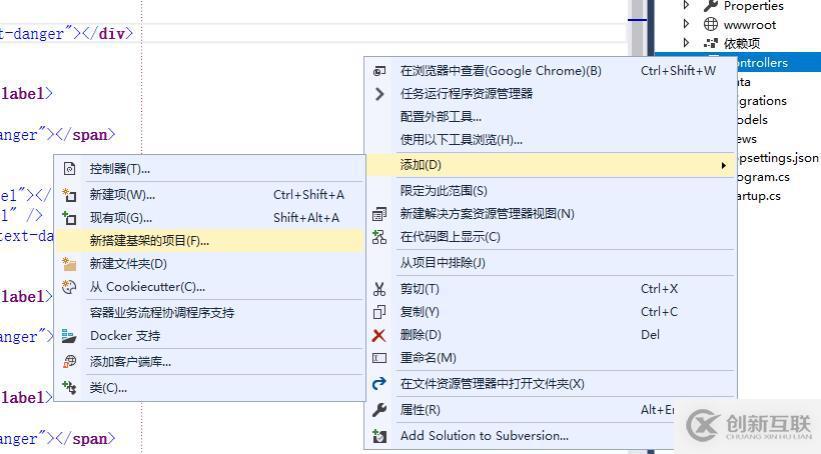Select appsettings.json file in tree
The width and height of the screenshot is (821, 454).
[x=778, y=158]
